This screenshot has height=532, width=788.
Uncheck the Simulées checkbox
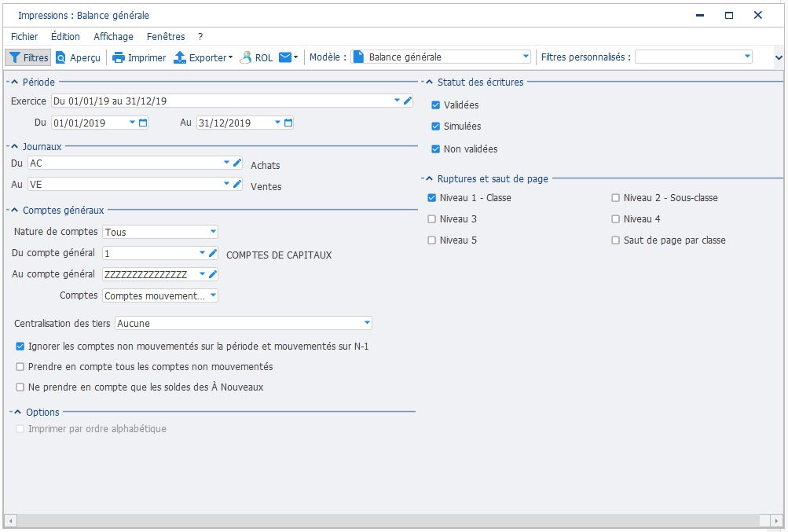tap(436, 127)
